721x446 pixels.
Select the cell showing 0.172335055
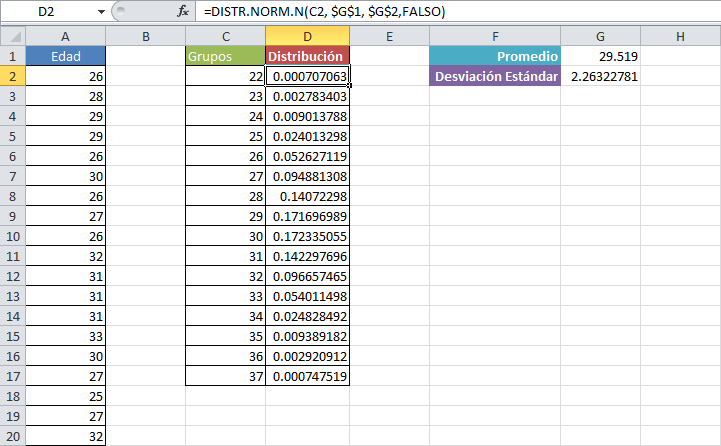(307, 236)
